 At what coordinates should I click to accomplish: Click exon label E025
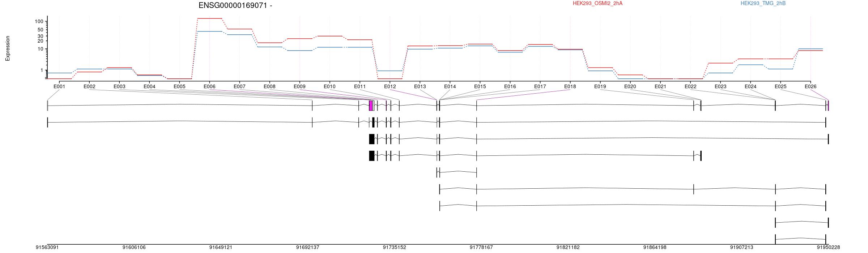tap(780, 86)
